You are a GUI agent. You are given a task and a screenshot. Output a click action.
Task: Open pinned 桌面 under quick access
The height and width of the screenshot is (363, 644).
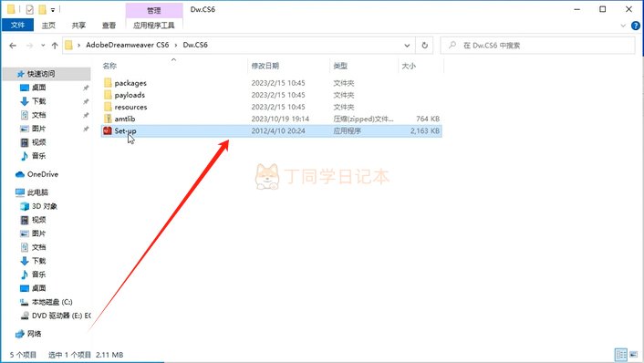[38, 88]
